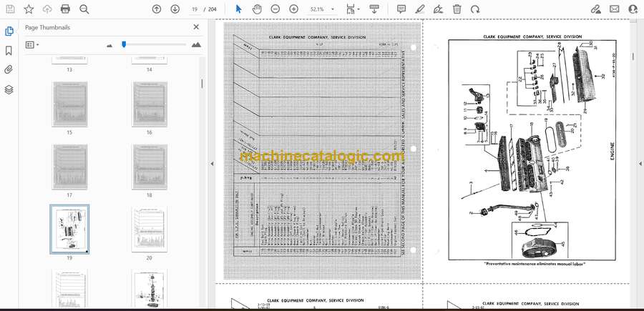Select the page 17 thumbnail

tap(69, 167)
